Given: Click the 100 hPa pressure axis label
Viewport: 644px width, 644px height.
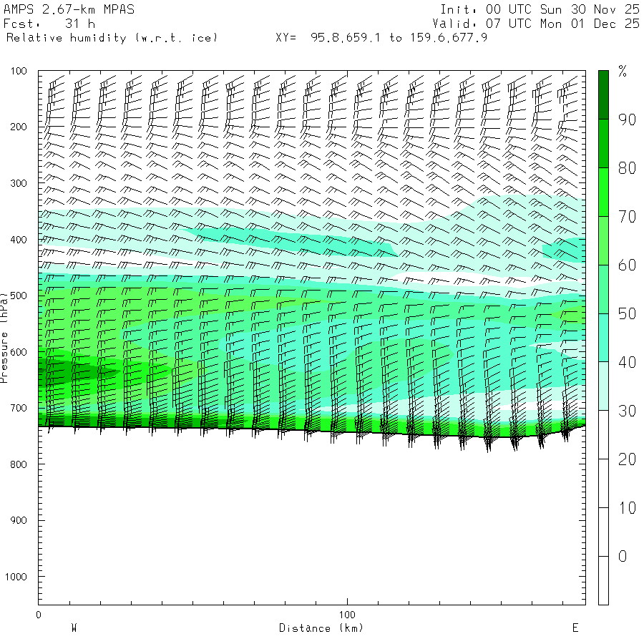Looking at the screenshot, I should (x=19, y=71).
